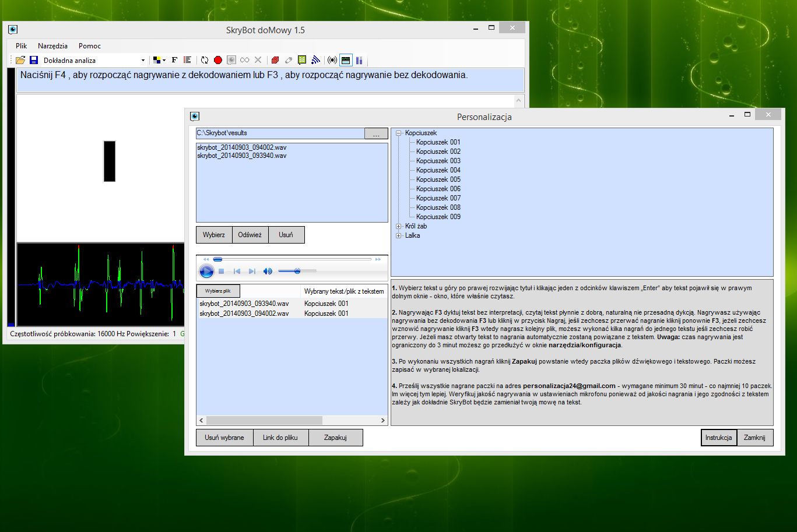
Task: Collapse the Kopciuszek tree node
Action: [399, 133]
